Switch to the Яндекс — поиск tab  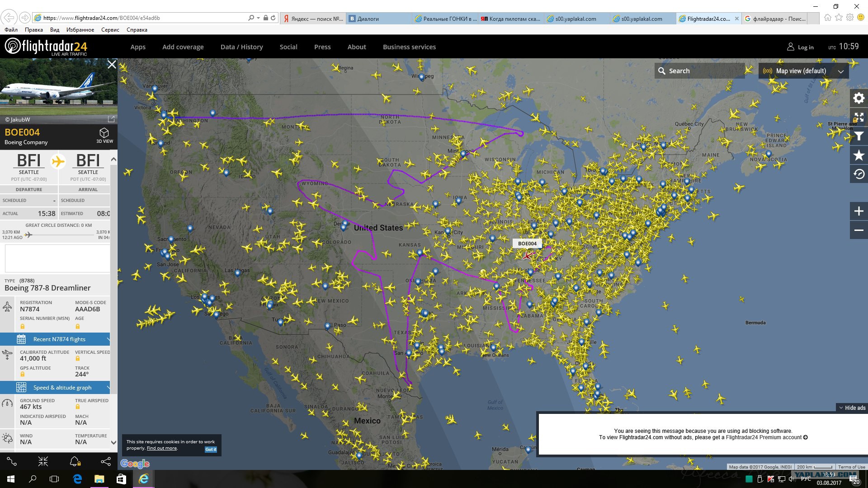[313, 19]
